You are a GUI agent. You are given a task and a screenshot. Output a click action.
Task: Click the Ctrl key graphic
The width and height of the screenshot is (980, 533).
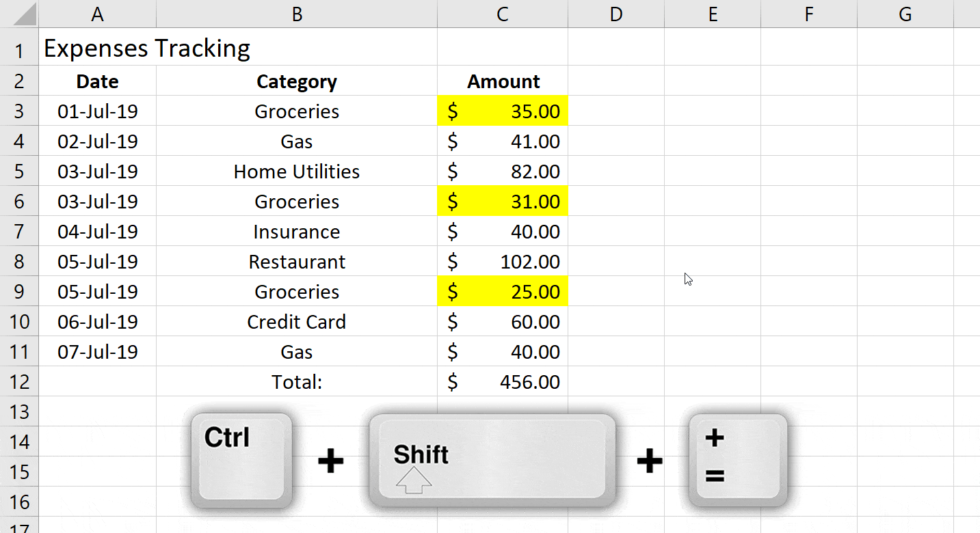tap(239, 460)
